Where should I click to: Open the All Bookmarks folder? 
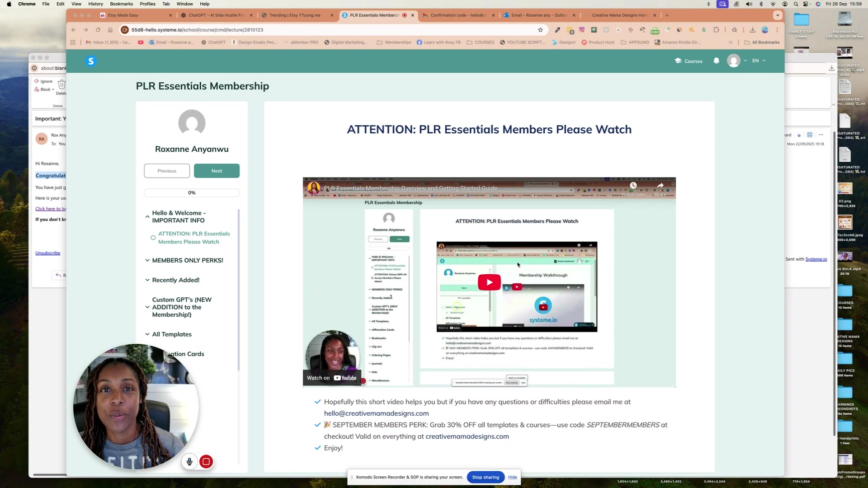[x=762, y=42]
